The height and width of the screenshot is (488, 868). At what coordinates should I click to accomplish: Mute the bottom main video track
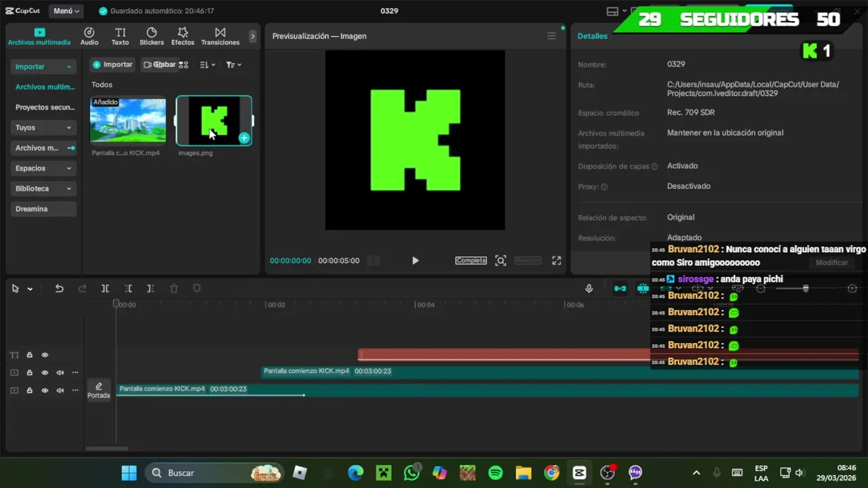coord(60,390)
